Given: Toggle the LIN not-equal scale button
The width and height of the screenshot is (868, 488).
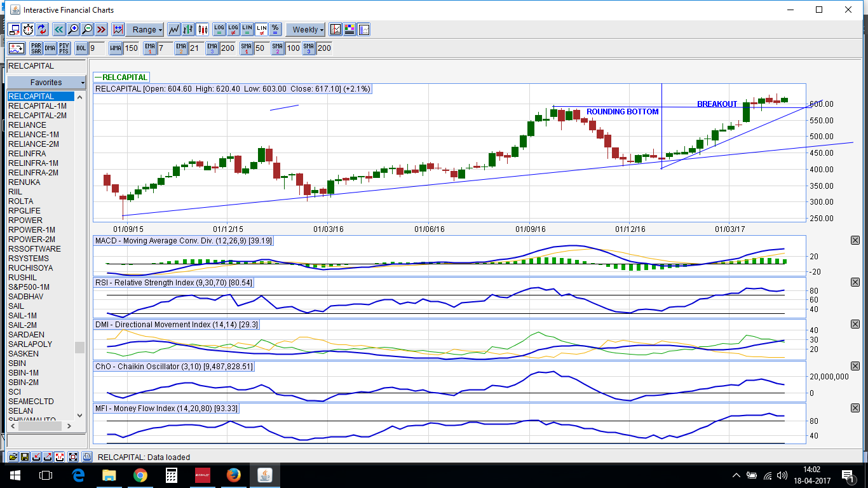Looking at the screenshot, I should (x=261, y=29).
